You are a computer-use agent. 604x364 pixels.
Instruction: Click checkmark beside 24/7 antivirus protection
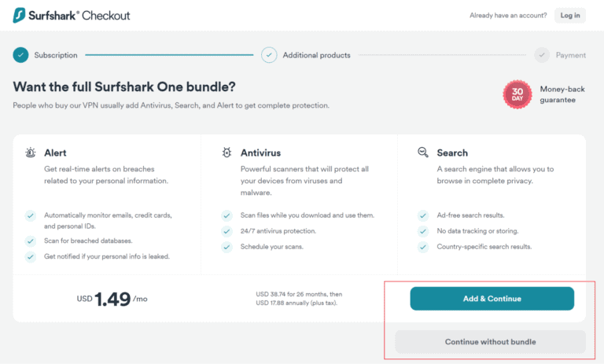(x=226, y=231)
